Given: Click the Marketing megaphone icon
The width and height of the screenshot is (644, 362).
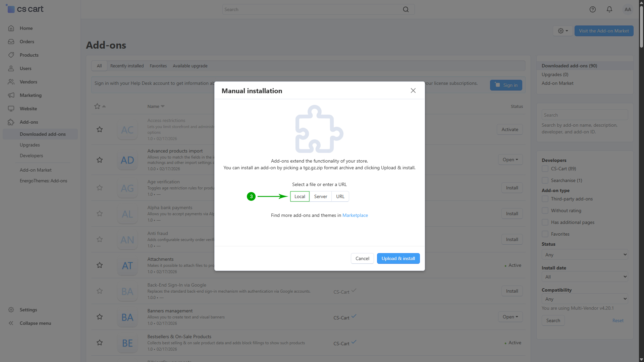Looking at the screenshot, I should click(11, 95).
